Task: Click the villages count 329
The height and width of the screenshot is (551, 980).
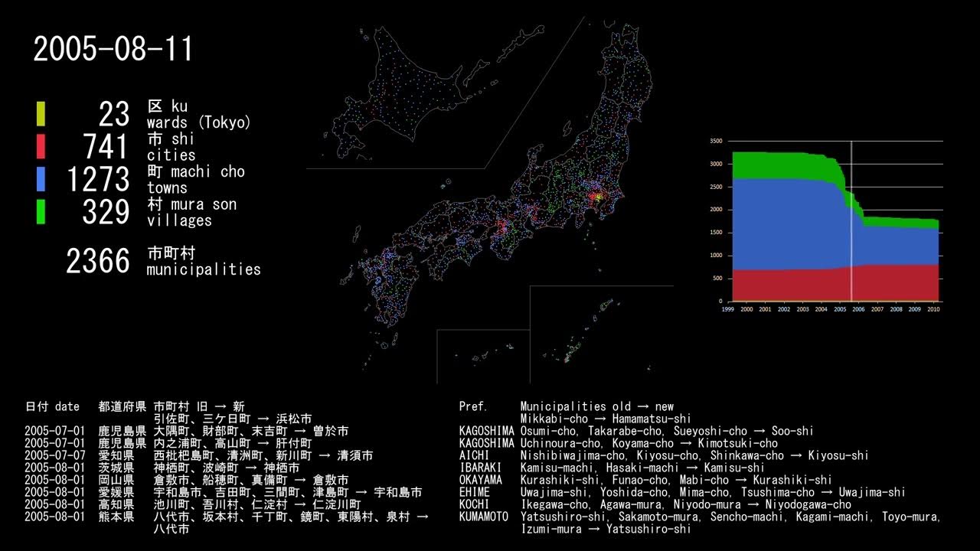Action: point(106,211)
